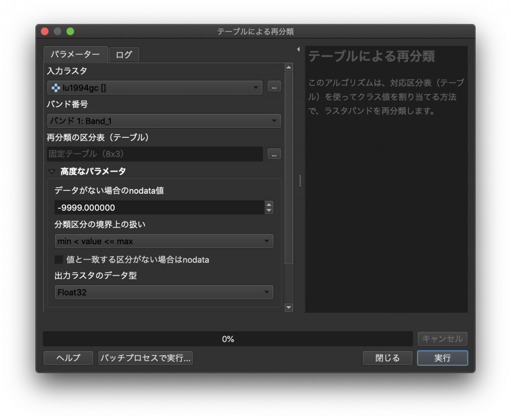Run the algorithm with 実行 button
Image resolution: width=511 pixels, height=420 pixels.
(x=443, y=358)
